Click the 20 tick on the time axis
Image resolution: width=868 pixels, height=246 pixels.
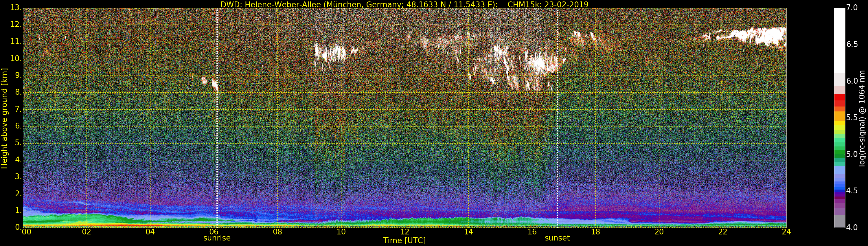click(659, 232)
